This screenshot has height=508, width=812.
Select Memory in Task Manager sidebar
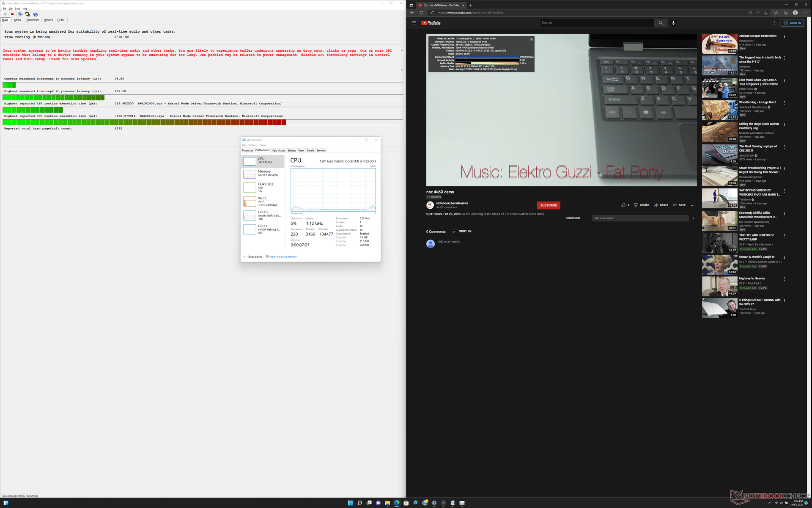point(263,173)
